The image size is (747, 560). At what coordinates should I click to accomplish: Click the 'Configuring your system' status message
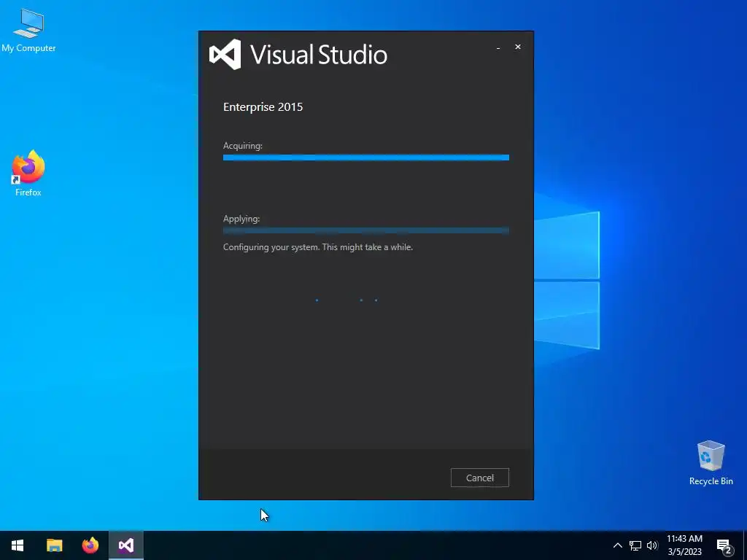pyautogui.click(x=318, y=247)
